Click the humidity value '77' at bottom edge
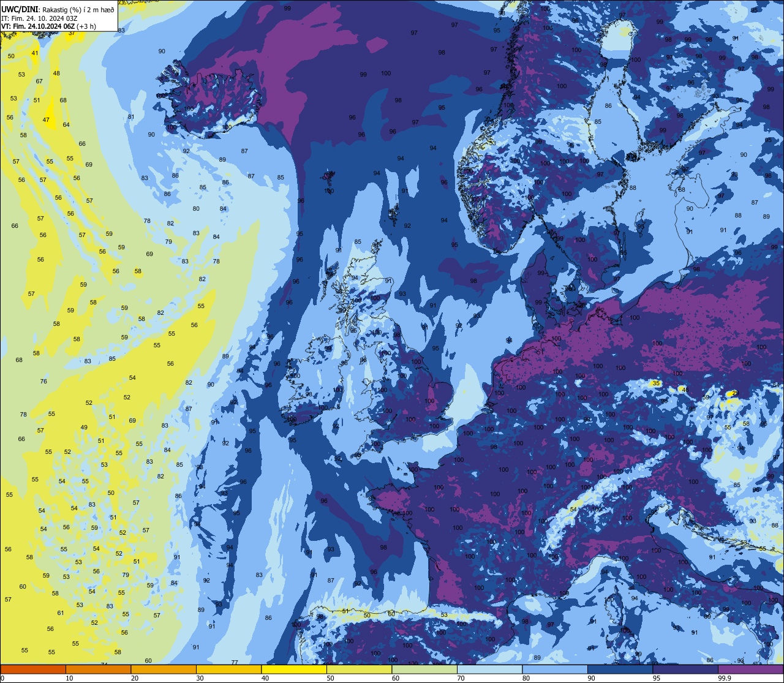Viewport: 784px width, 683px height. [235, 663]
